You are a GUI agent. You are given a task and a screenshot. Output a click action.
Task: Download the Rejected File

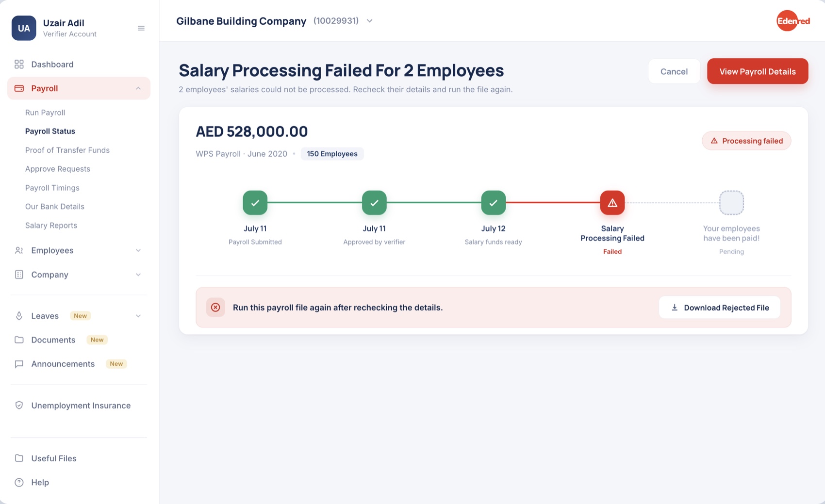coord(719,308)
